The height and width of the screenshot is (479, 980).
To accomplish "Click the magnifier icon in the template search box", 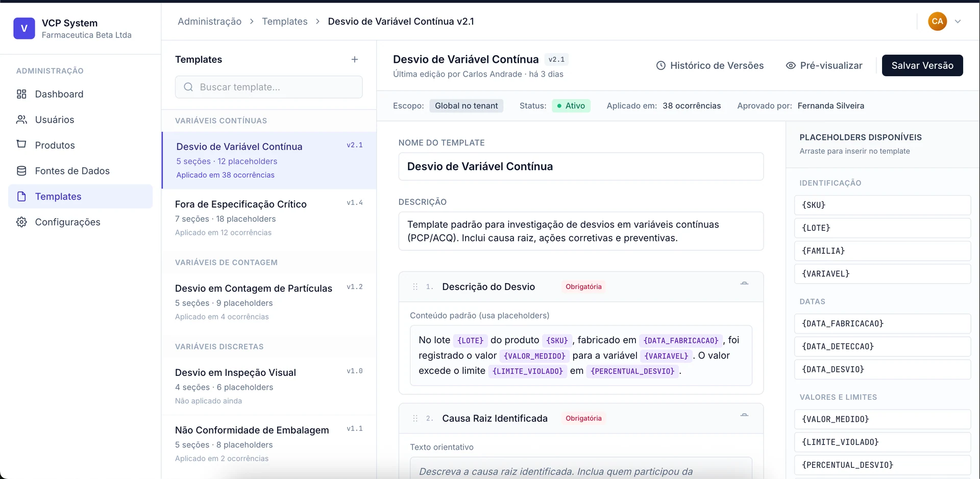I will 189,87.
